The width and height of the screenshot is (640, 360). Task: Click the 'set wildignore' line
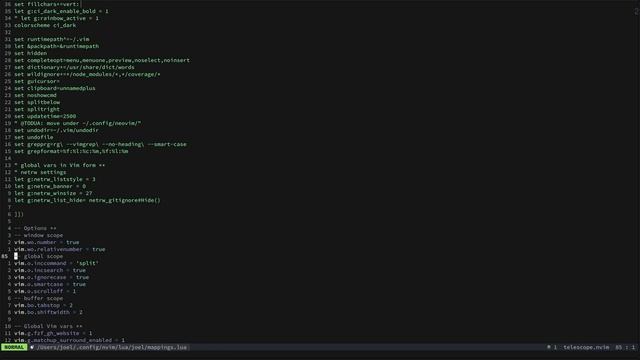87,74
